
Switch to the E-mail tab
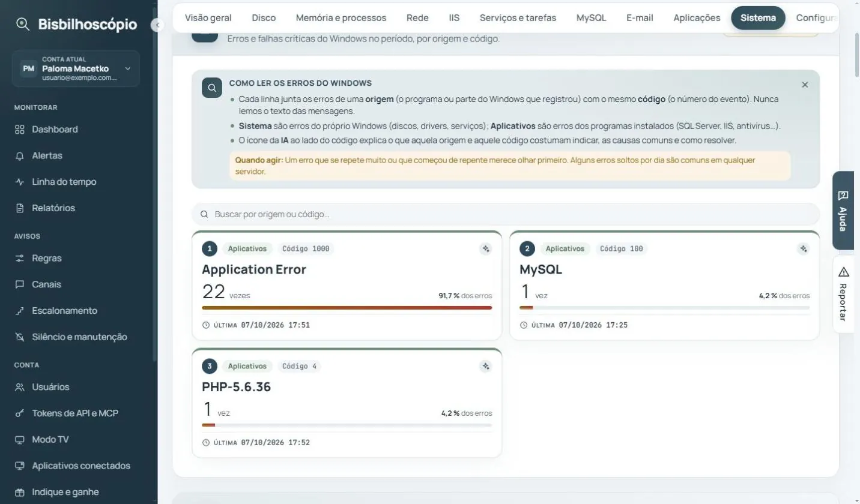pos(640,18)
